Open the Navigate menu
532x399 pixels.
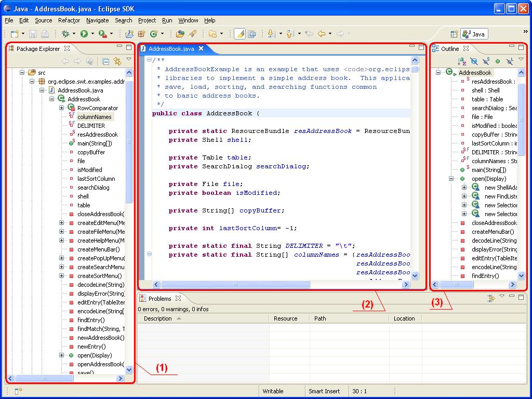pos(97,20)
